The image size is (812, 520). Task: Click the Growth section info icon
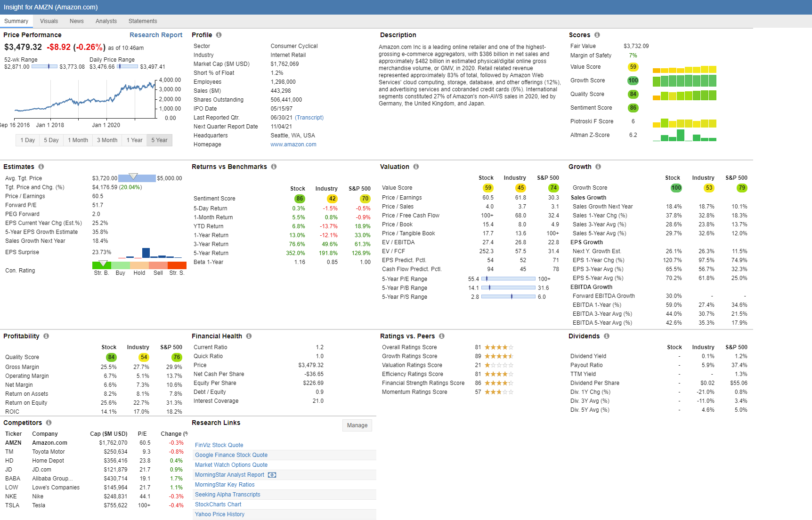(598, 167)
